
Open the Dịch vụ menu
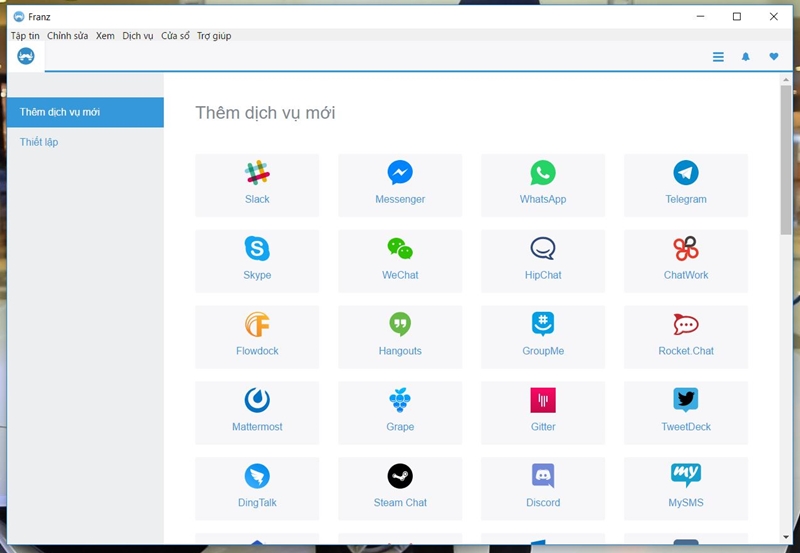coord(138,36)
